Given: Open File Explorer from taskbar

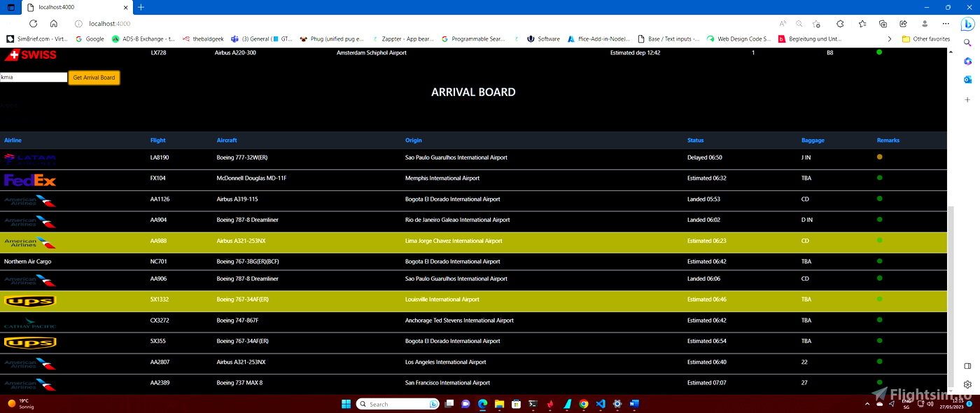Looking at the screenshot, I should click(500, 404).
